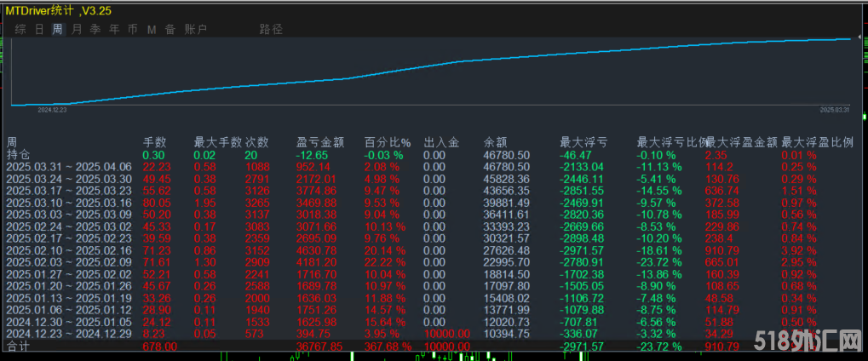Select the week 2025.01.27 ~ 2025.02.02 row
The width and height of the screenshot is (868, 361).
point(434,274)
